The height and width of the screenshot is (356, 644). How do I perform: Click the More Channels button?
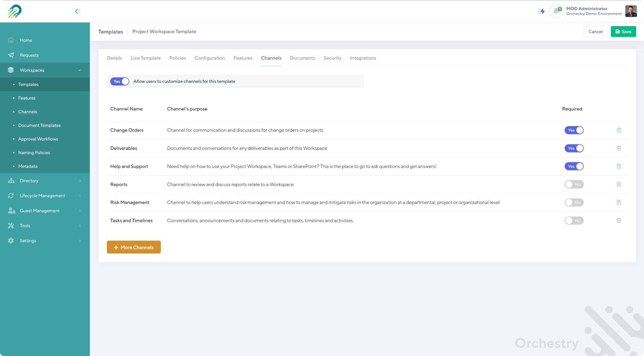pyautogui.click(x=134, y=247)
